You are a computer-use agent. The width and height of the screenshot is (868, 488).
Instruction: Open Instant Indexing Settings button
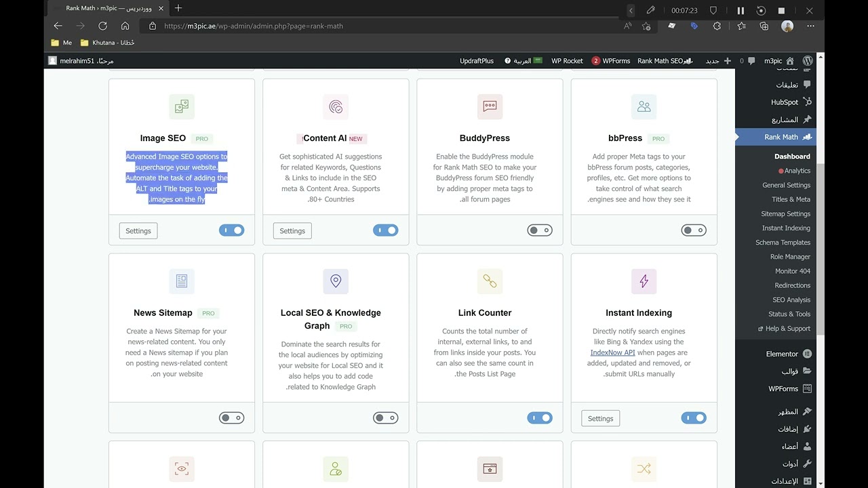pos(600,418)
